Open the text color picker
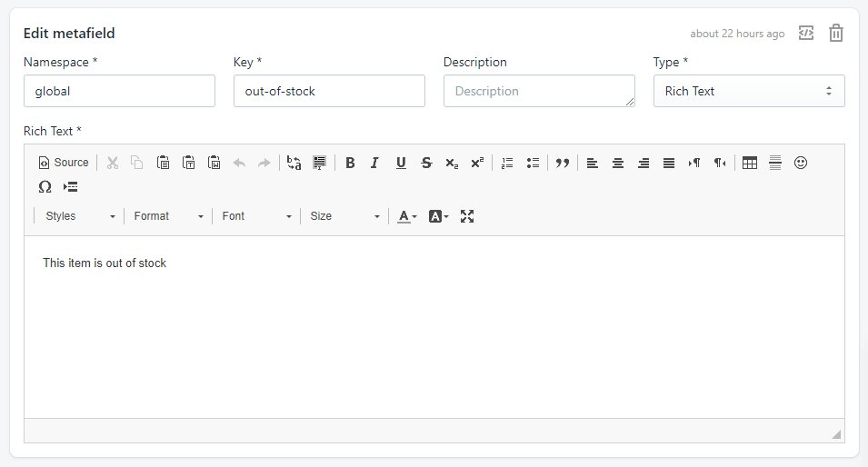Image resolution: width=868 pixels, height=467 pixels. [407, 216]
